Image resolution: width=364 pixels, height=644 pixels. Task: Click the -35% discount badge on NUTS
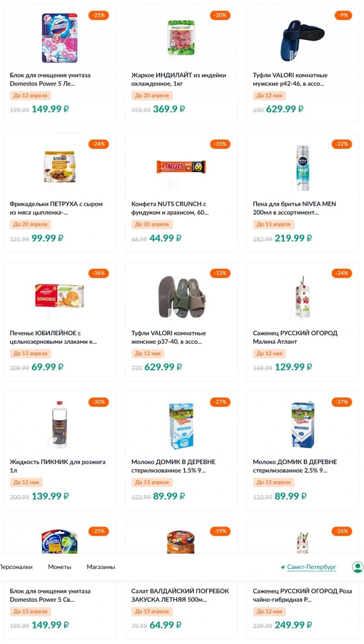pyautogui.click(x=220, y=144)
